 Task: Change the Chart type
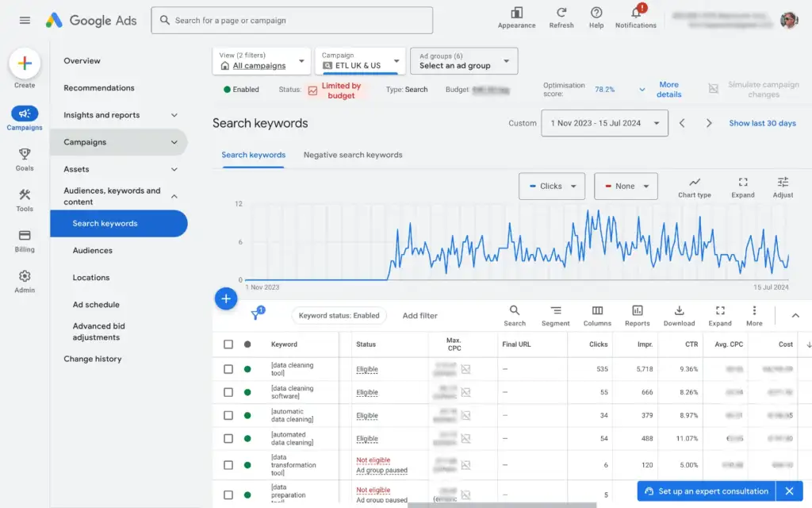point(695,187)
